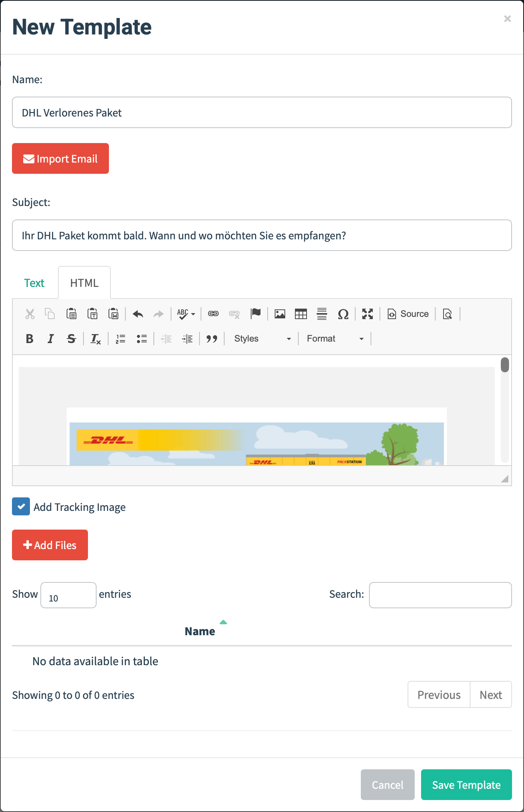Open the Styles dropdown
The width and height of the screenshot is (524, 812).
tap(262, 339)
